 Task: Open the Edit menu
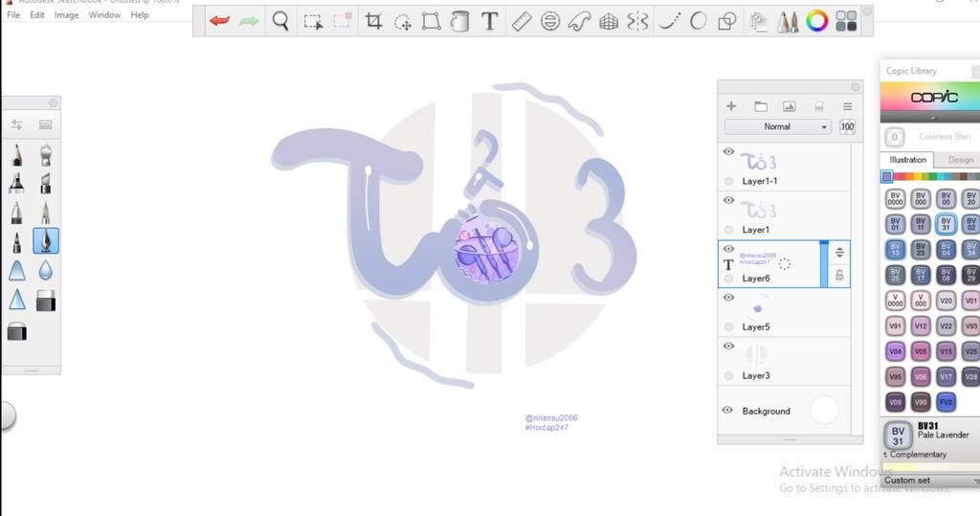[x=37, y=15]
